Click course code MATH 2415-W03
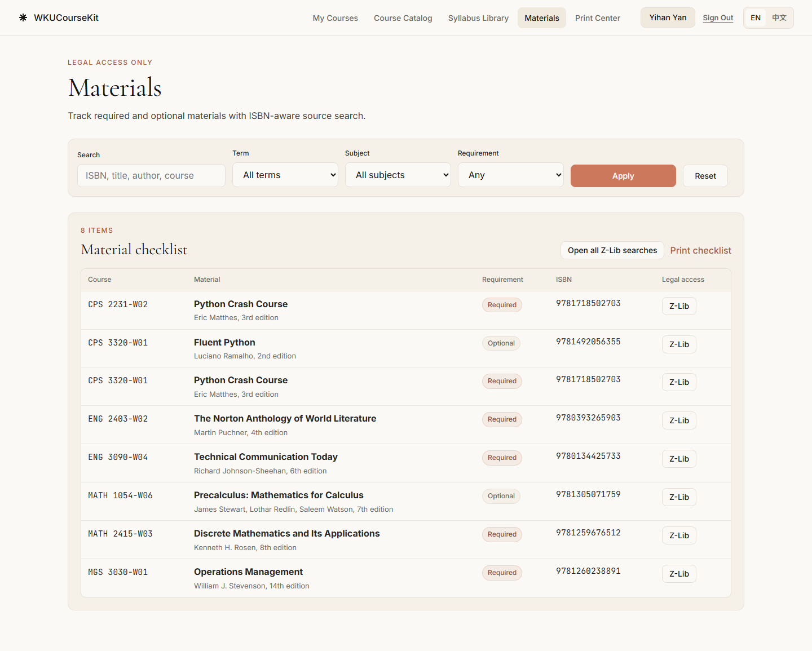Viewport: 812px width, 651px height. click(120, 534)
